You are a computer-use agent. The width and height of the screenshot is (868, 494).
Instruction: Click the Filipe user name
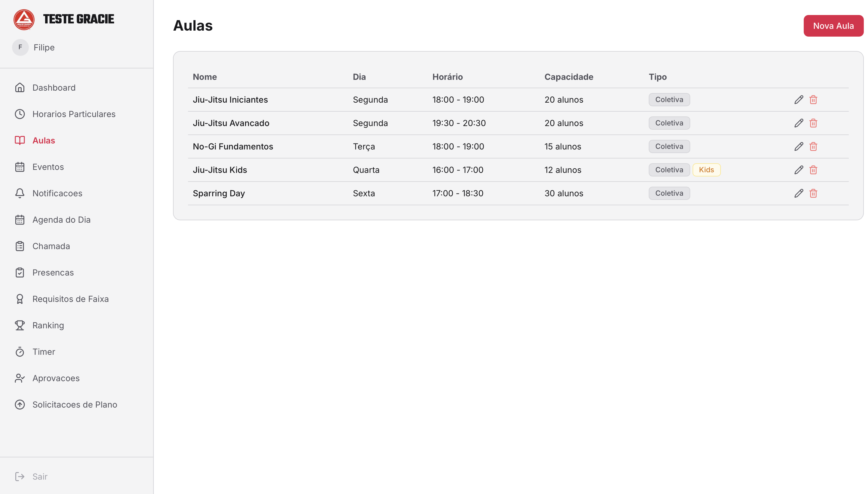coord(44,47)
